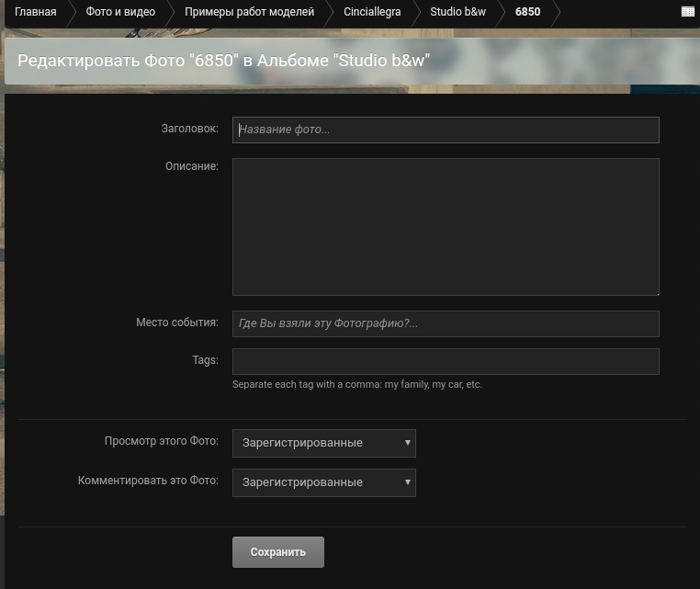
Task: Open the Cinciallegra breadcrumb link
Action: [372, 12]
